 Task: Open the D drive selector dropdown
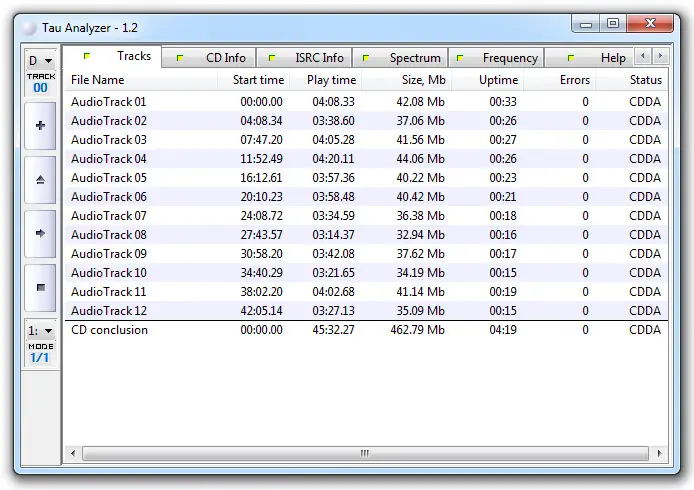[40, 60]
